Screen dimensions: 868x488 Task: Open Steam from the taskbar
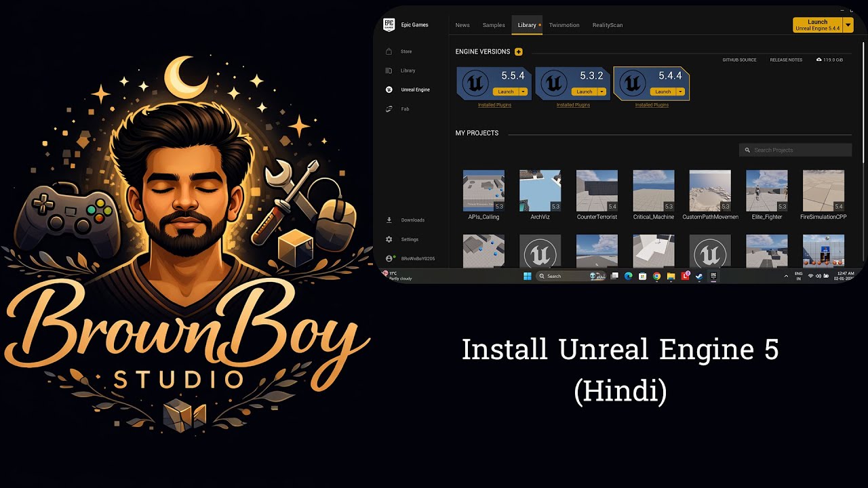click(x=699, y=276)
